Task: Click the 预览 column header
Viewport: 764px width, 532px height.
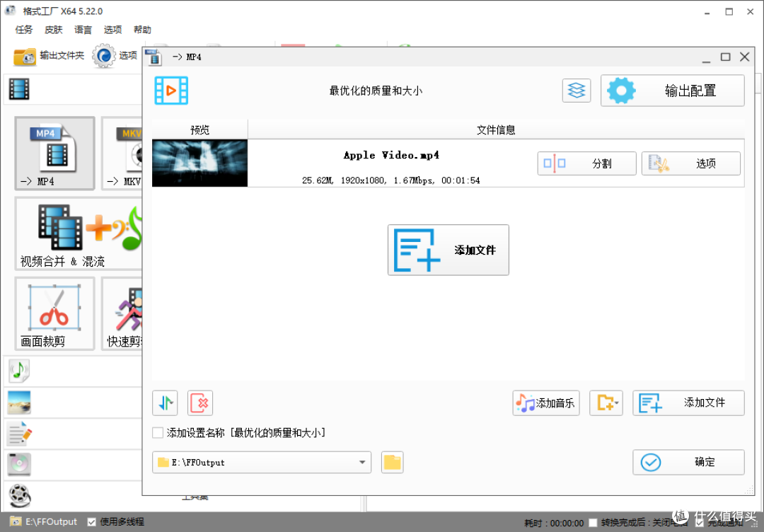Action: tap(199, 129)
